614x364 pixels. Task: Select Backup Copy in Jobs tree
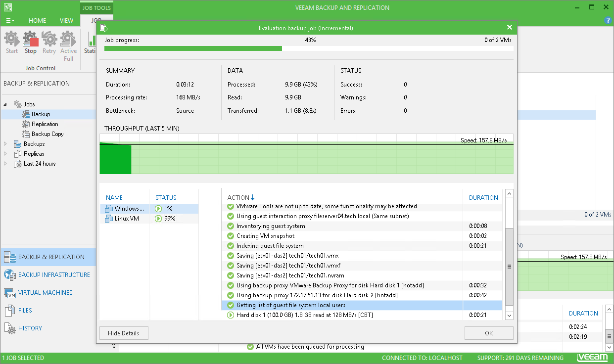pyautogui.click(x=47, y=134)
